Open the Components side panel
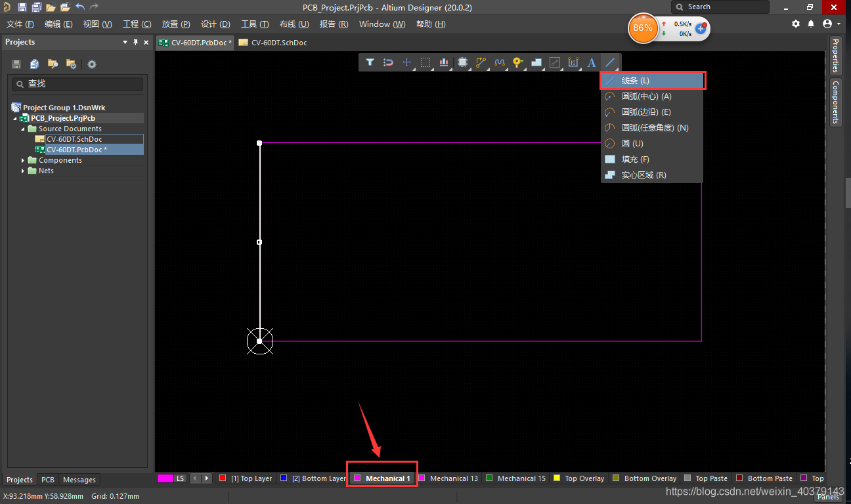Viewport: 851px width, 504px height. coord(835,102)
